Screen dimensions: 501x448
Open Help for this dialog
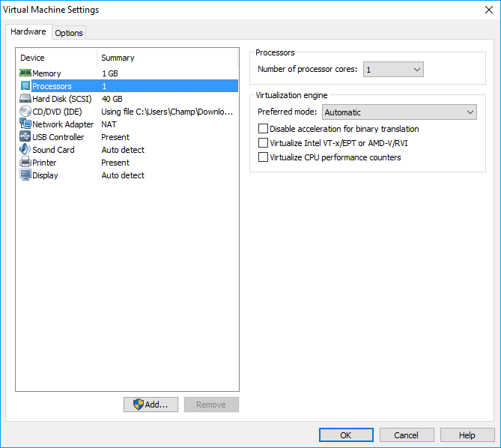467,435
